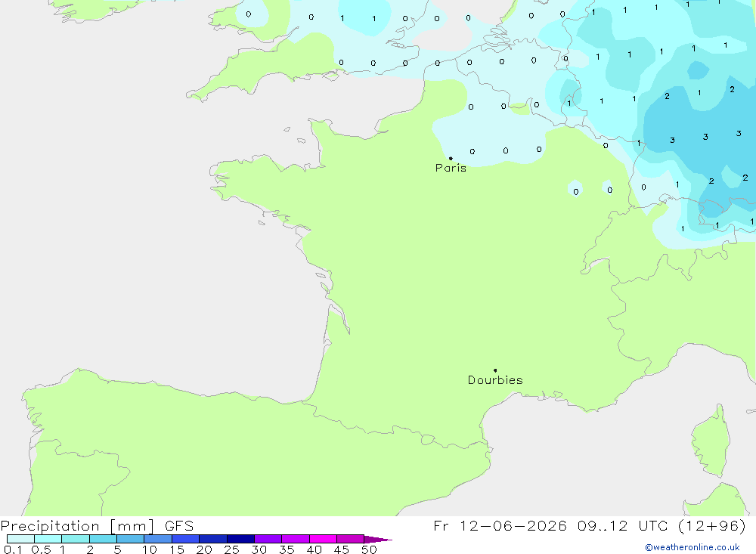This screenshot has width=756, height=554.
Task: Pick the 1–2 mm legend swatch
Action: [75, 539]
